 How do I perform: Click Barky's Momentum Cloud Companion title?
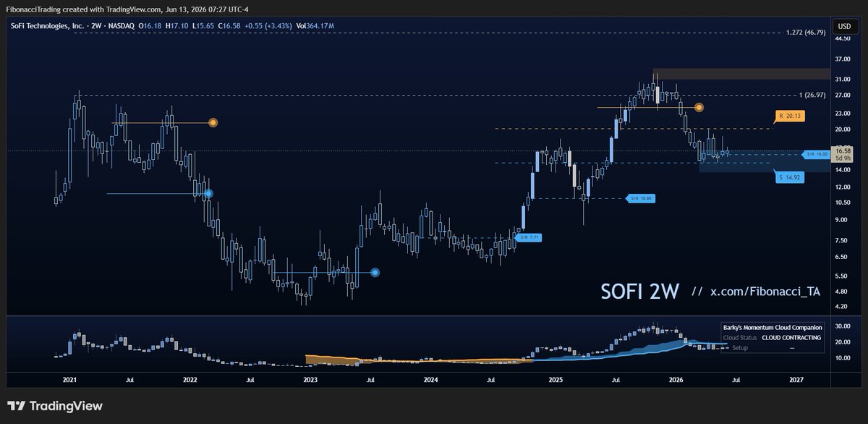coord(772,328)
